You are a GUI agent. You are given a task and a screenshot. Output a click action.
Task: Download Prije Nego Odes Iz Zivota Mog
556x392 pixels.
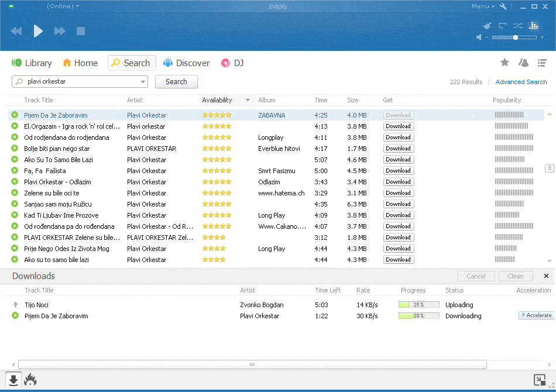coord(399,249)
